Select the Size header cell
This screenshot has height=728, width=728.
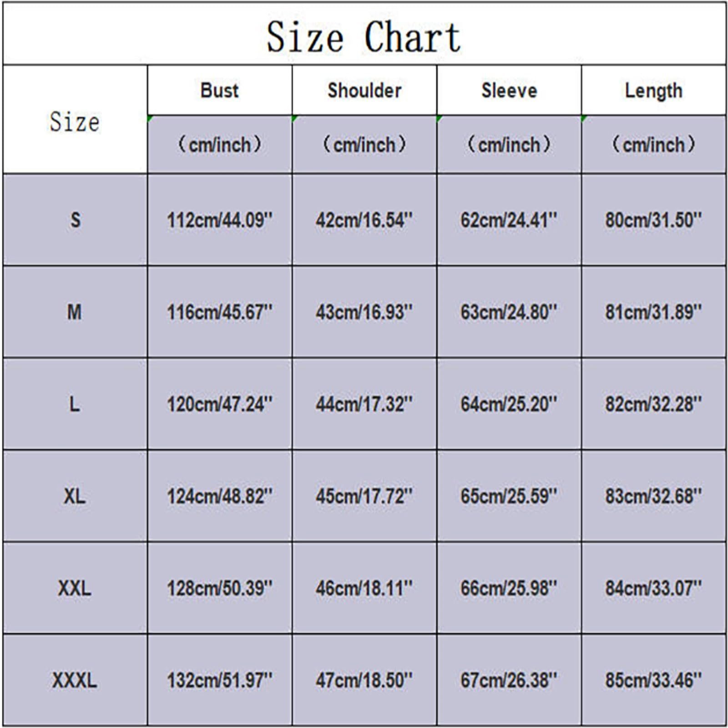click(75, 121)
